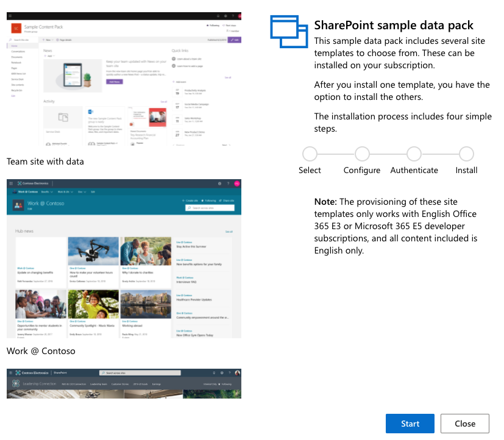Click the Leadership Connection logo icon

[15, 384]
